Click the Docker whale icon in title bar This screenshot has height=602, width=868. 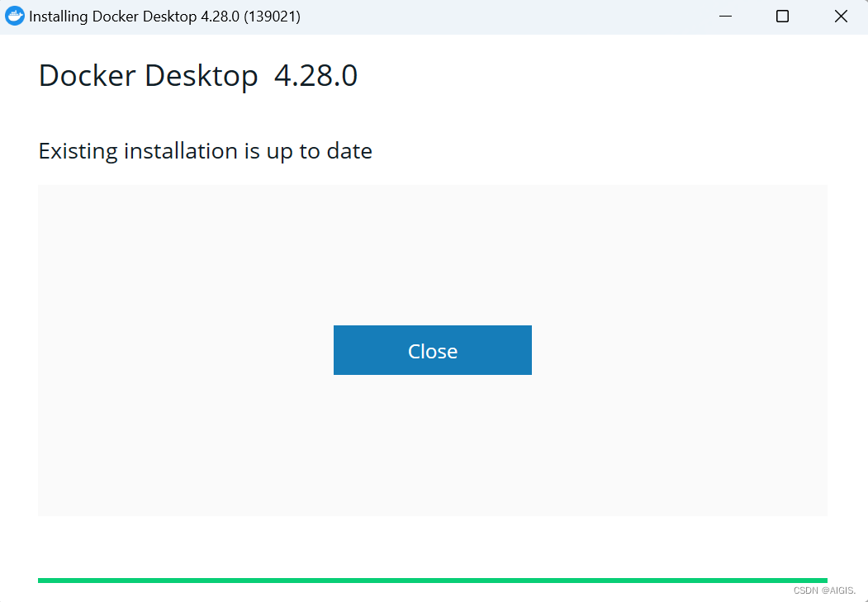pos(14,16)
